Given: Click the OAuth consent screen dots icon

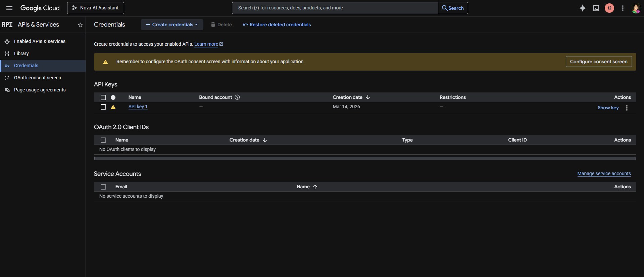Looking at the screenshot, I should (7, 78).
